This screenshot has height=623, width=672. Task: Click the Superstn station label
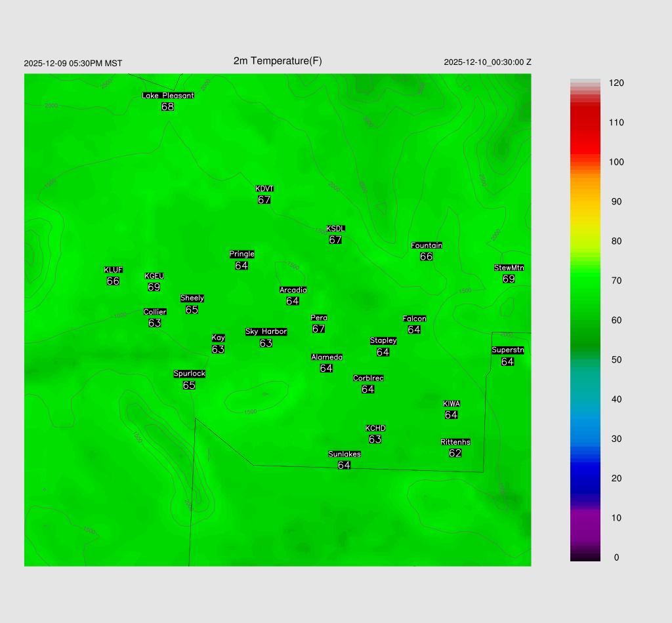click(508, 350)
